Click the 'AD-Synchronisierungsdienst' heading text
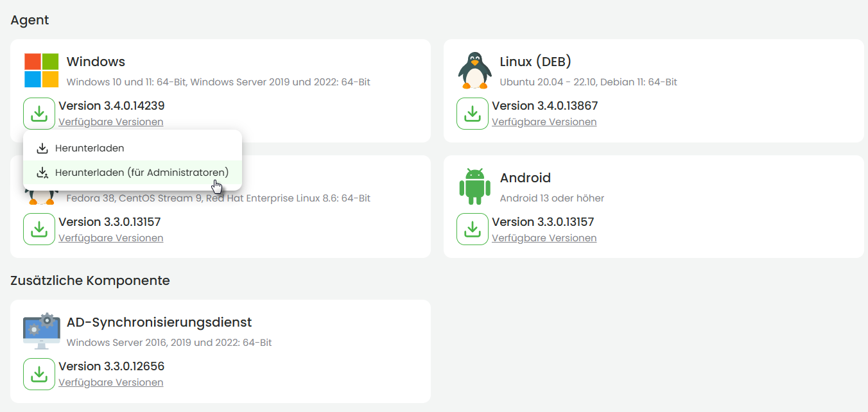Screen dimensions: 868x412 click(159, 322)
